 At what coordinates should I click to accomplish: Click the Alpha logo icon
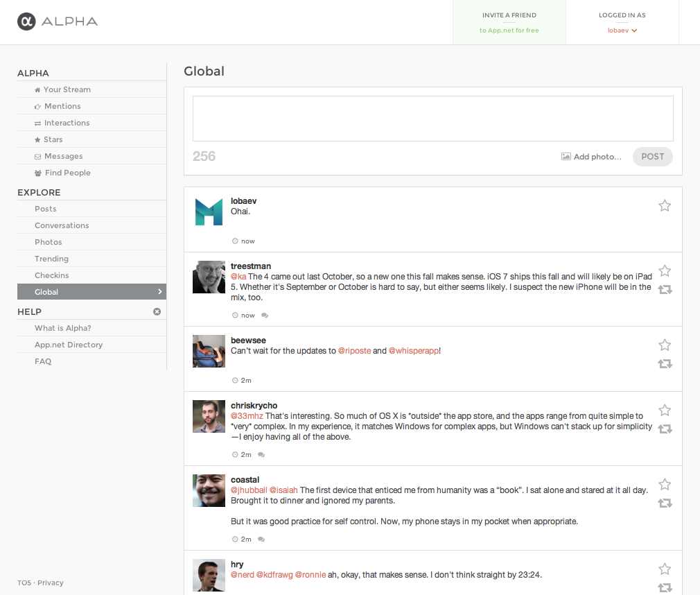point(26,21)
